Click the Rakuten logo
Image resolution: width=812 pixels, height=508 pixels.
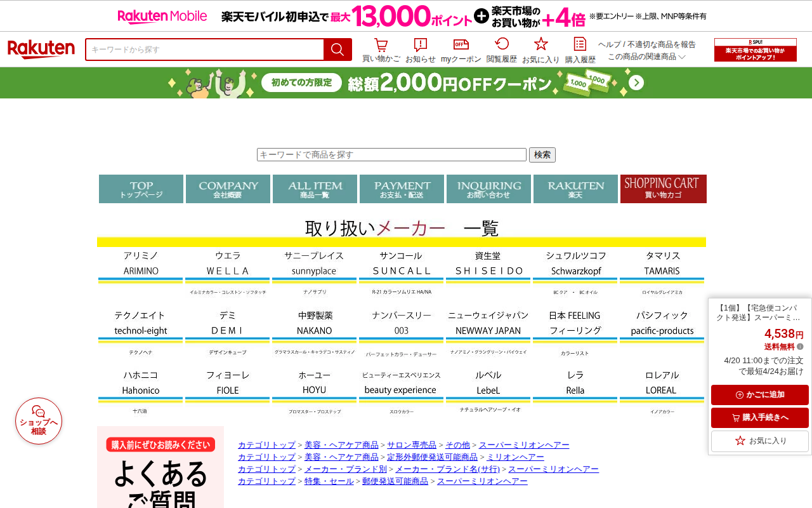point(41,50)
